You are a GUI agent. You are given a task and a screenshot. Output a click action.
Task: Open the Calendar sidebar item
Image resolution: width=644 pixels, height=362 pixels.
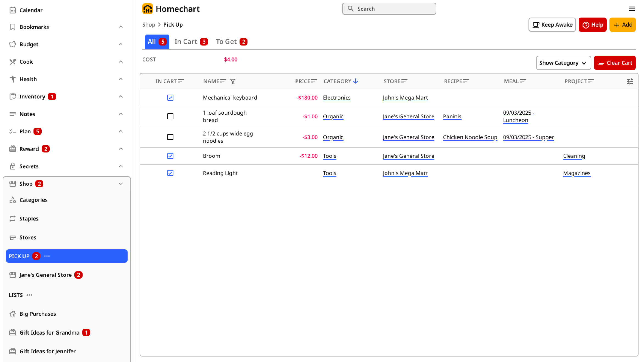click(31, 10)
